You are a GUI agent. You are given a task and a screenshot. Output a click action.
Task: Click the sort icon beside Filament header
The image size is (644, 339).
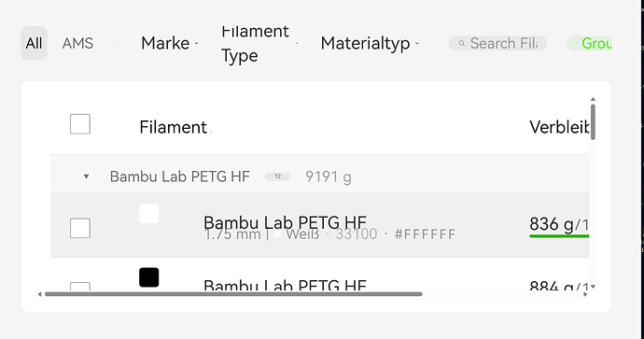point(211,132)
